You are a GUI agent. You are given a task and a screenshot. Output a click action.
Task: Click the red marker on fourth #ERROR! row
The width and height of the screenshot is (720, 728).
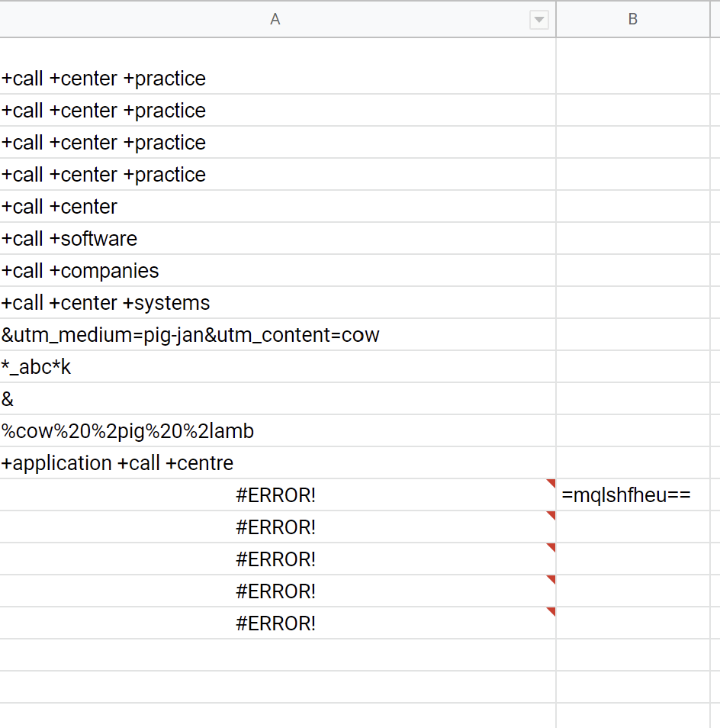pyautogui.click(x=551, y=580)
